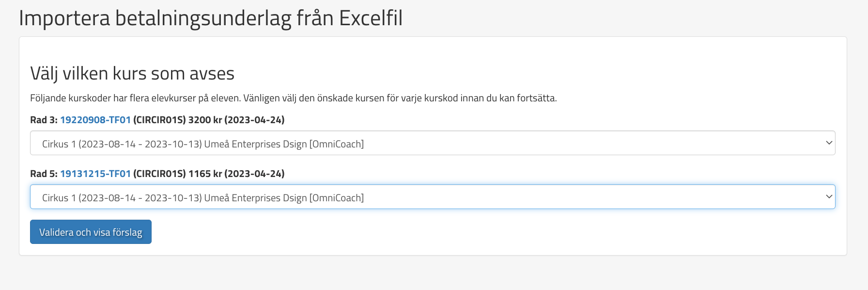Viewport: 868px width, 290px height.
Task: Open the Rad 3 course dropdown
Action: (x=432, y=143)
